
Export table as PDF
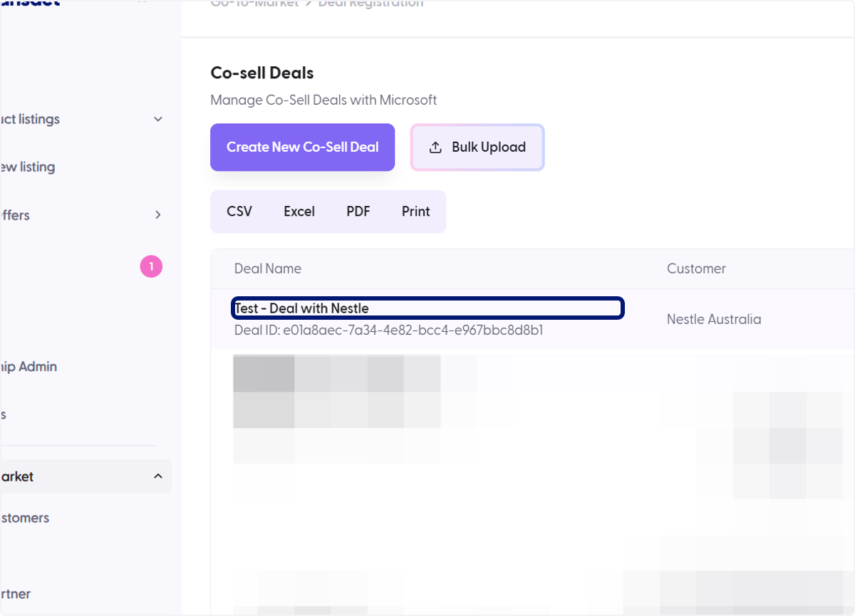pyautogui.click(x=358, y=212)
